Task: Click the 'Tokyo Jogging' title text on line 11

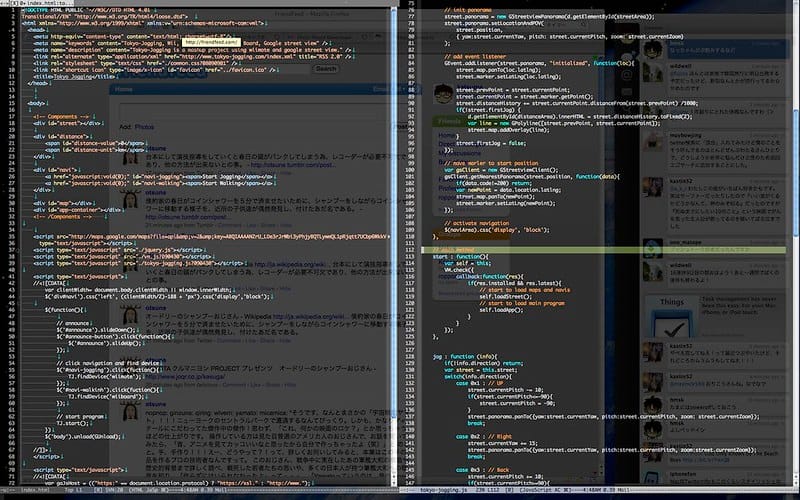Action: [74, 77]
